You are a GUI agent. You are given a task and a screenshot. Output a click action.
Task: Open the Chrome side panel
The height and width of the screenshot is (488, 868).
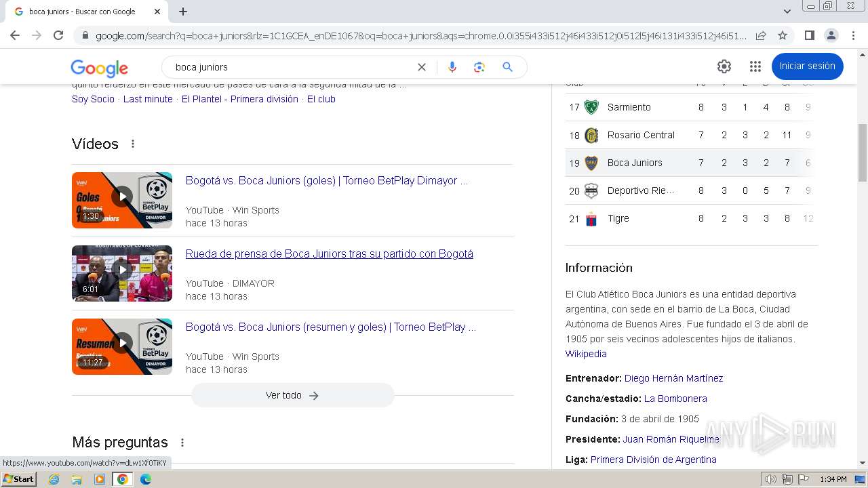809,35
